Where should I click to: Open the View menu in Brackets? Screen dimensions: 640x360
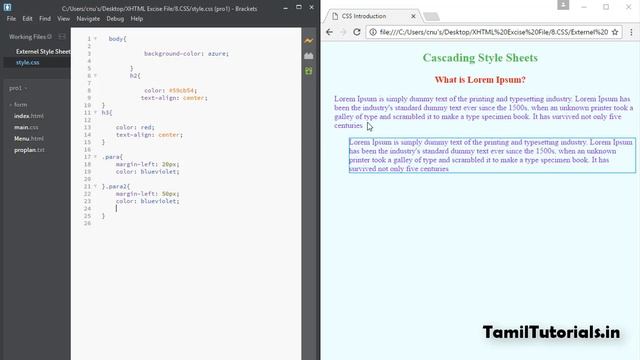(63, 19)
